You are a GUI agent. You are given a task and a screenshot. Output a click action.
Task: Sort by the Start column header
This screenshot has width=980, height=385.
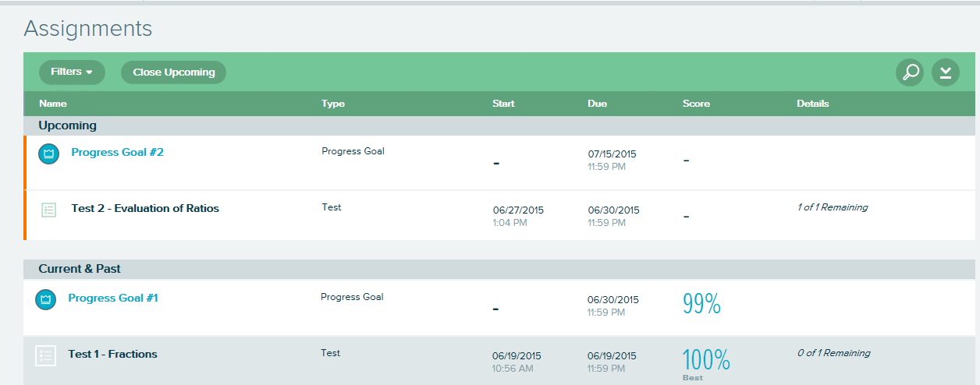pos(504,104)
